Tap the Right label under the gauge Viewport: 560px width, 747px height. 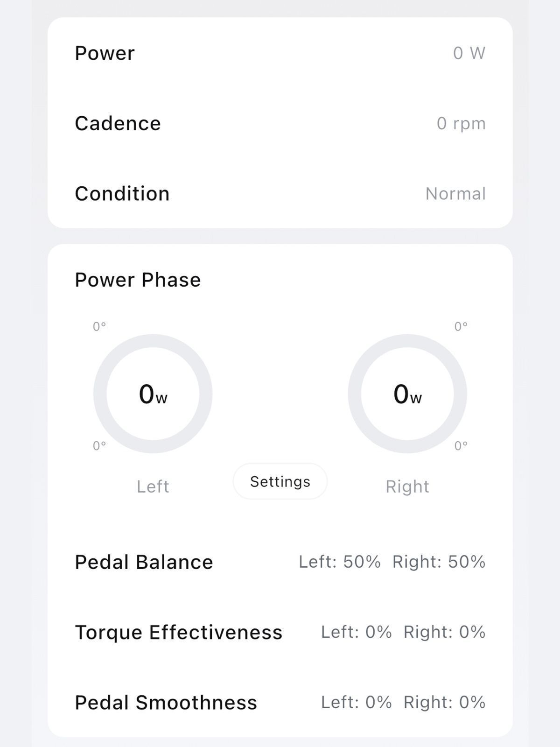407,486
